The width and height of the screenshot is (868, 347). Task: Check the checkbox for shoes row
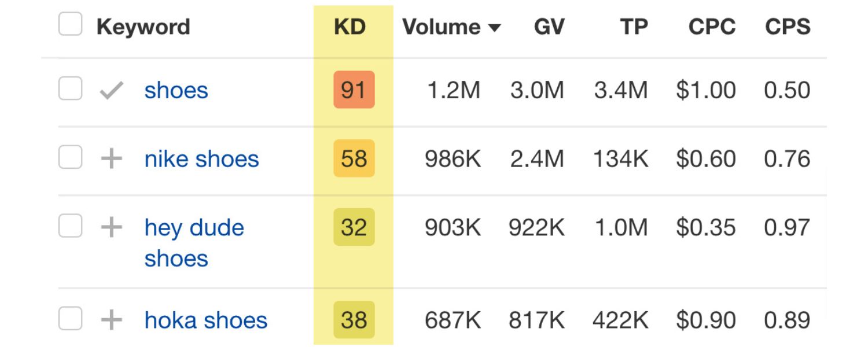[x=69, y=90]
